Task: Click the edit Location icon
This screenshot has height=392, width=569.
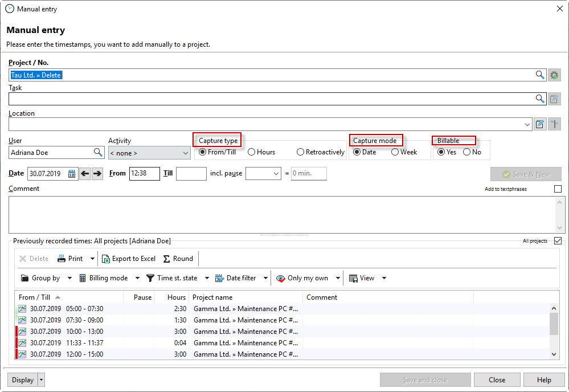Action: tap(540, 124)
